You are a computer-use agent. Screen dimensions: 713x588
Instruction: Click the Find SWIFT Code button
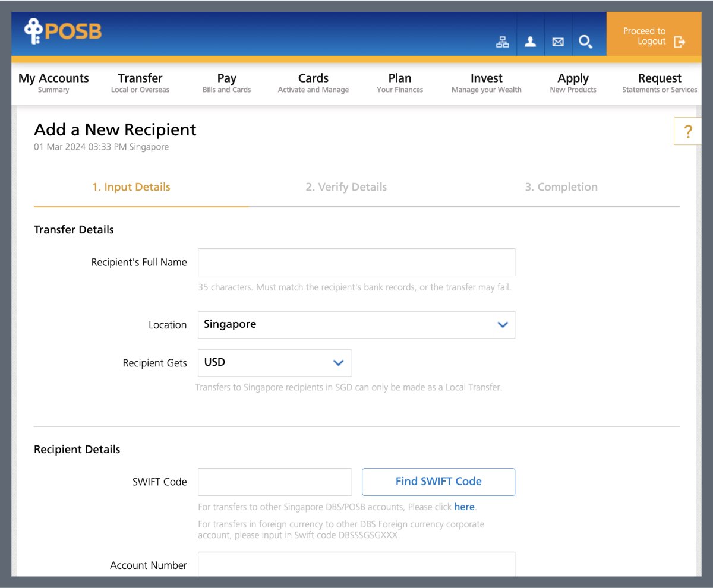coord(438,482)
